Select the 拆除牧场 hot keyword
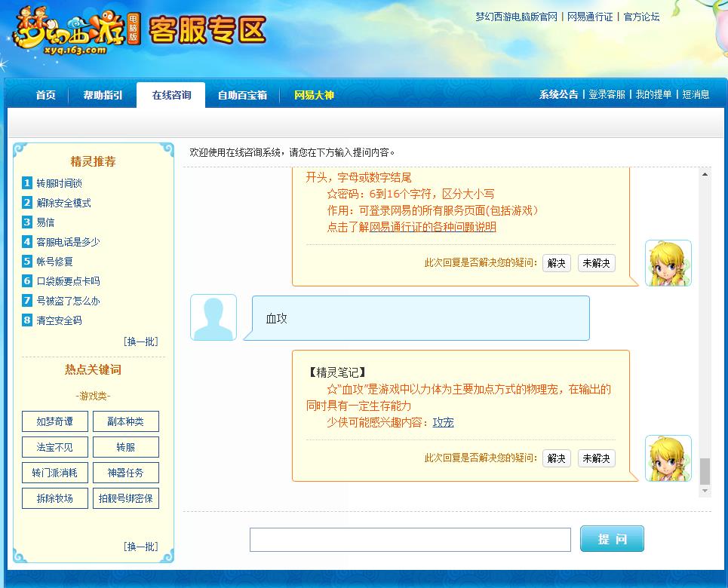The height and width of the screenshot is (588, 728). [54, 498]
